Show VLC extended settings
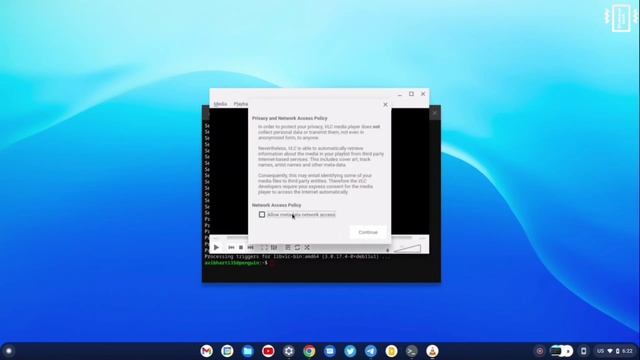This screenshot has height=360, width=640. click(x=274, y=247)
